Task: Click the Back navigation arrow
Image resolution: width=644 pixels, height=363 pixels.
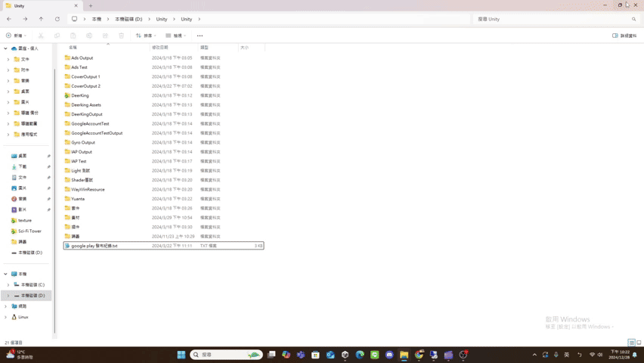Action: tap(9, 19)
